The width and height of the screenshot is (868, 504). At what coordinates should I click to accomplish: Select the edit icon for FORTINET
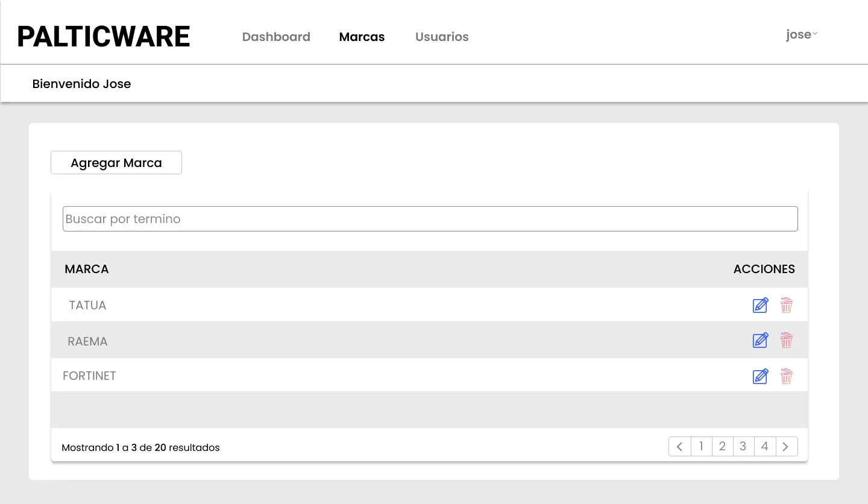[x=760, y=376]
